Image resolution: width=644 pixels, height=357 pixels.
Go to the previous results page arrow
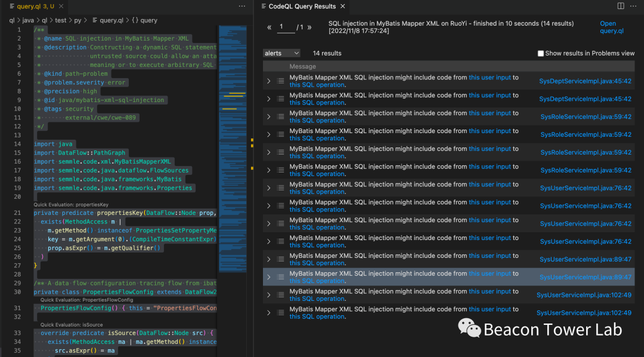[x=270, y=27]
